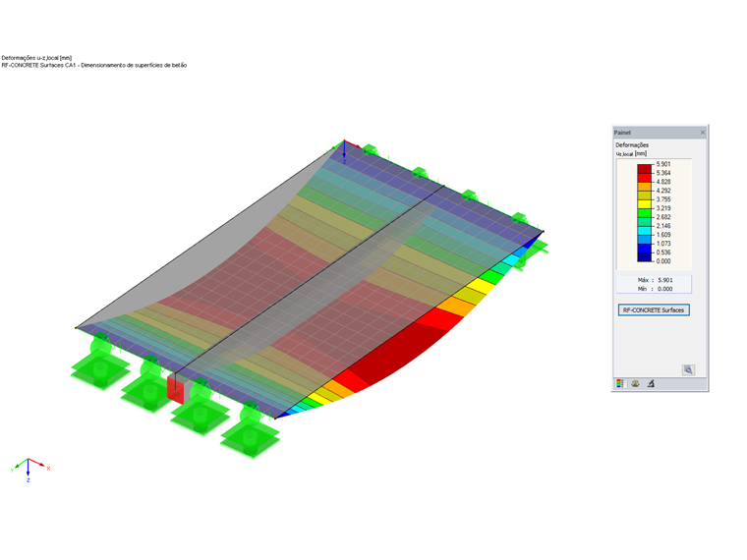Viewport: 747px width, 560px height.
Task: Click the legend value 0.000
Action: point(663,261)
